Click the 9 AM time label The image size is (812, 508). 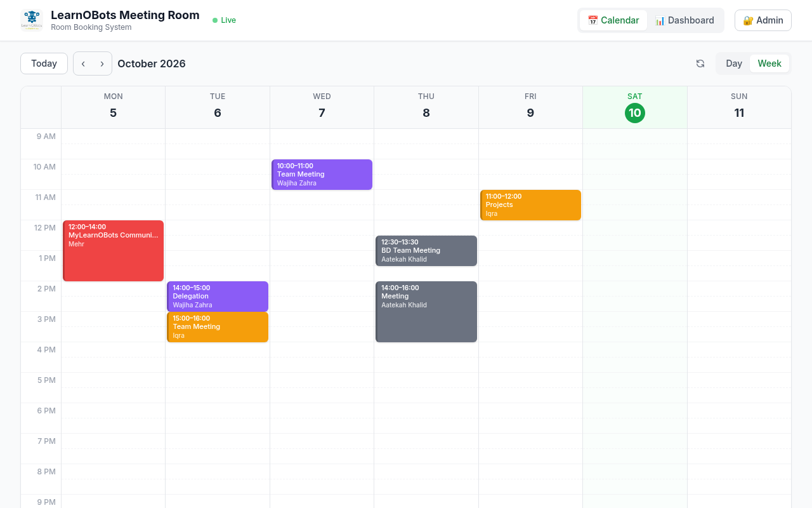coord(46,137)
